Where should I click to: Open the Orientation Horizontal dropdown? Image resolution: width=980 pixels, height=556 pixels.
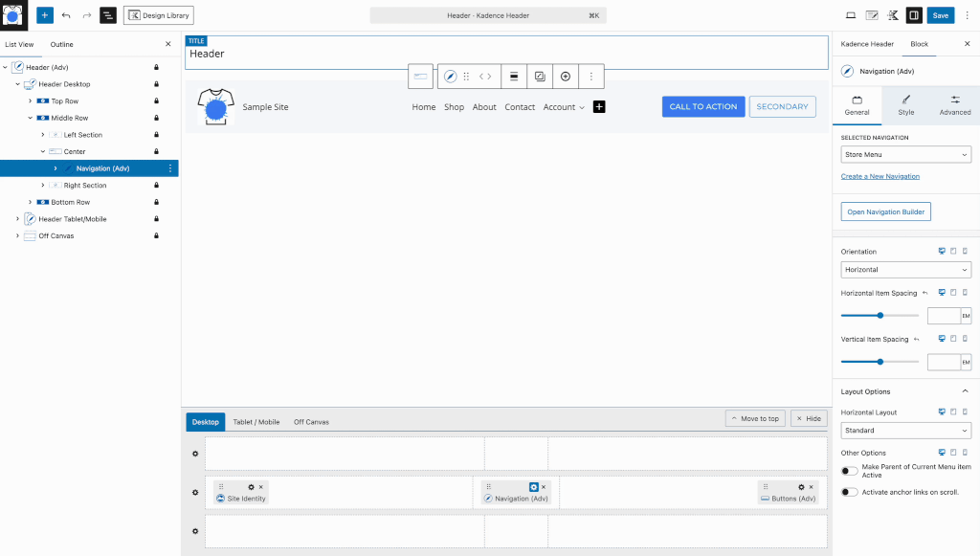[905, 269]
